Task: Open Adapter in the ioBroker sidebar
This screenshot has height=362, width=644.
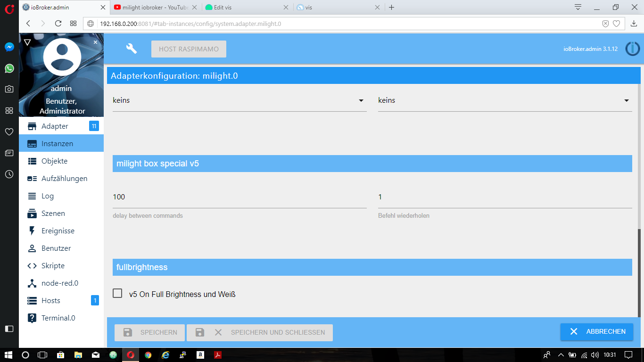Action: (61, 126)
